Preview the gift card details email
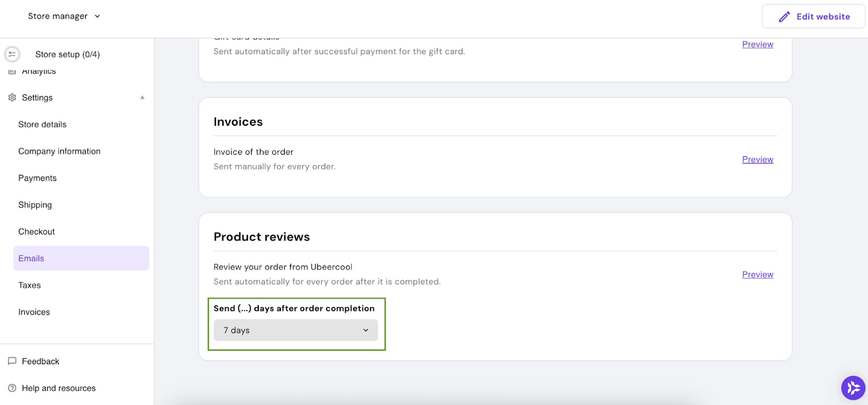Viewport: 868px width, 405px height. tap(757, 45)
